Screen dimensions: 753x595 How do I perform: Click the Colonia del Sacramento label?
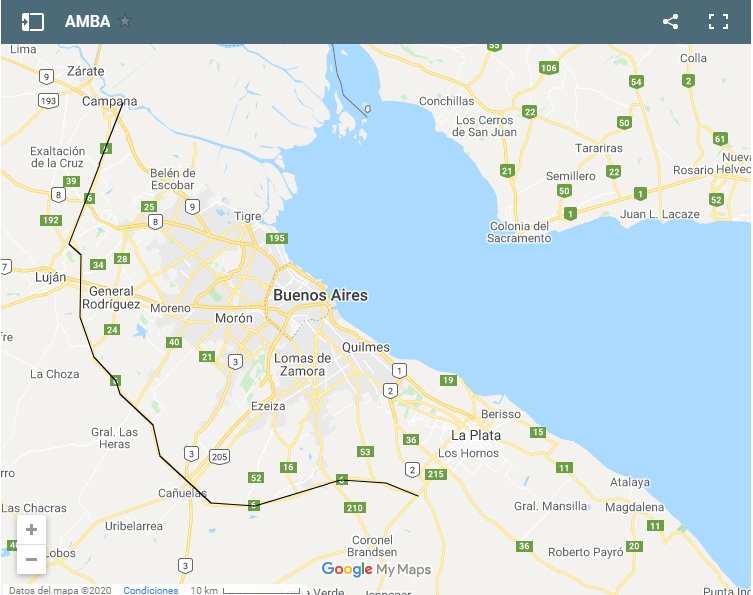(x=520, y=232)
